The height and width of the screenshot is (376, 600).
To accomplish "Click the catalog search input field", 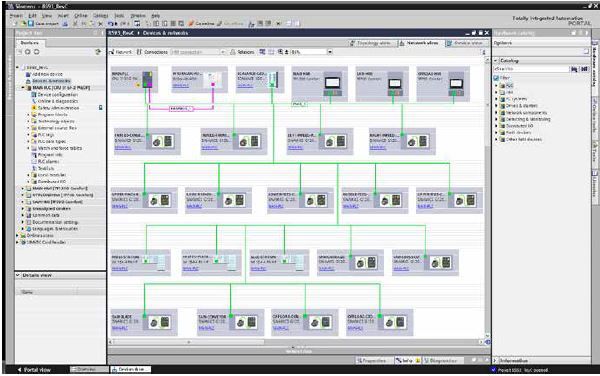I will click(x=531, y=69).
